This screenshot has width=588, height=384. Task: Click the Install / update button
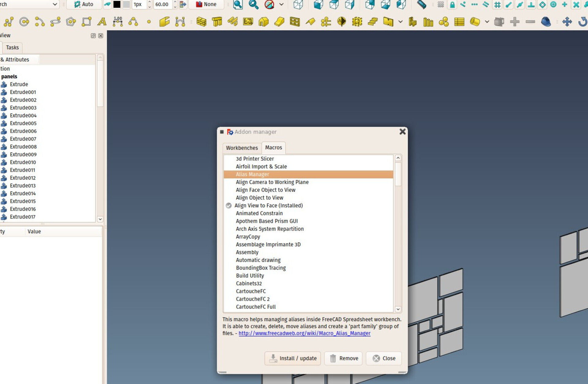pyautogui.click(x=292, y=358)
